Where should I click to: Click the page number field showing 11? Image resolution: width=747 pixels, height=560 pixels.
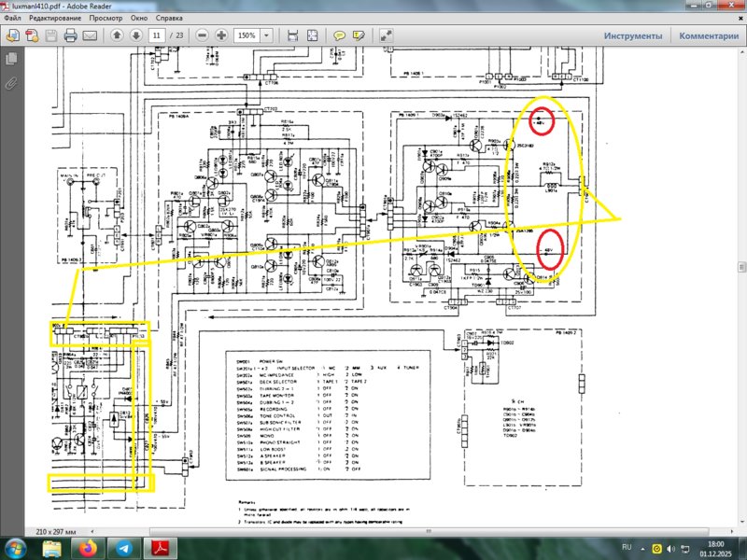coord(156,35)
